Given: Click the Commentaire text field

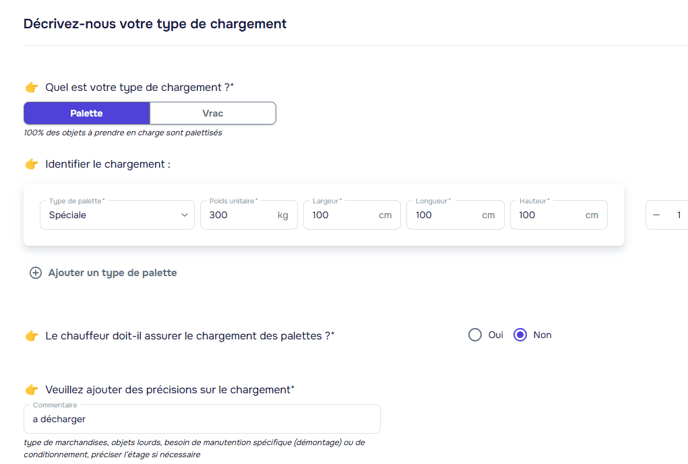Looking at the screenshot, I should pyautogui.click(x=202, y=419).
